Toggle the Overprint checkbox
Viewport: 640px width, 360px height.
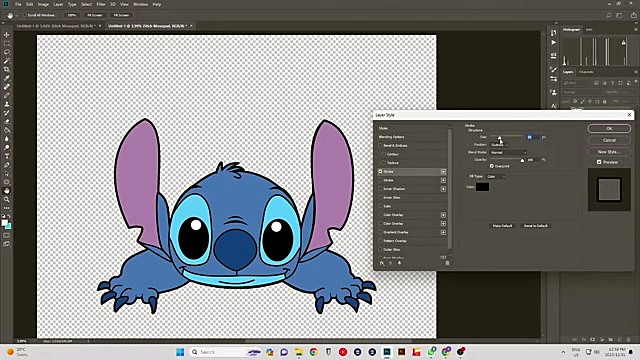point(492,166)
